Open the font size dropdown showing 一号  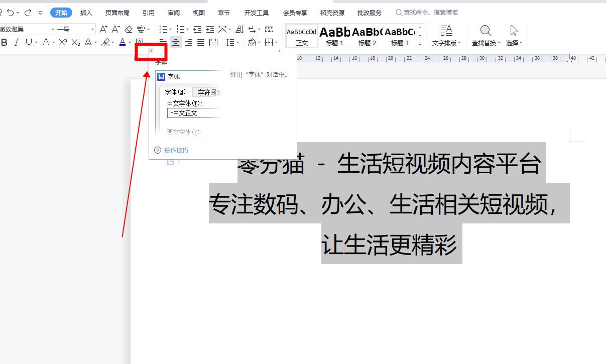[92, 30]
